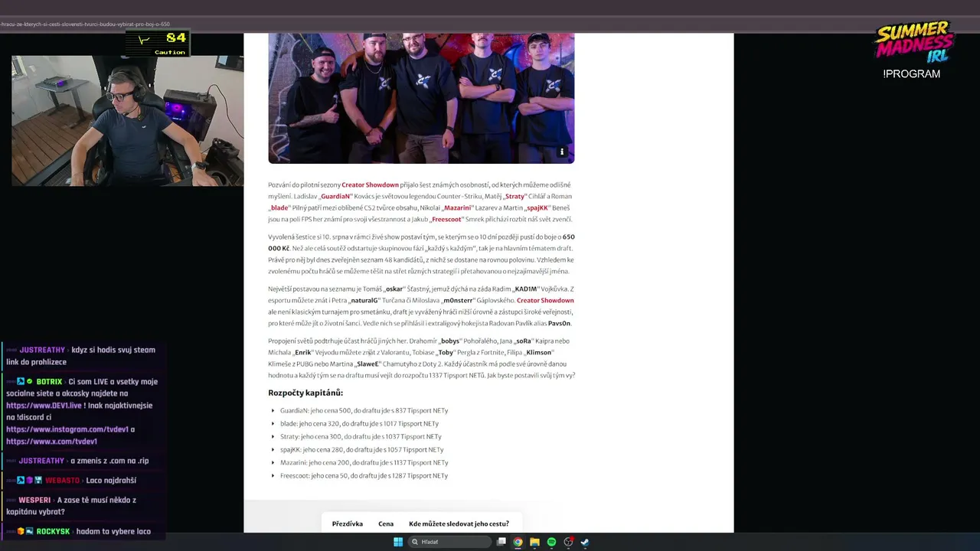Screen dimensions: 980x551
Task: Click the bold '650 000 Kč' prize amount
Action: [x=421, y=243]
